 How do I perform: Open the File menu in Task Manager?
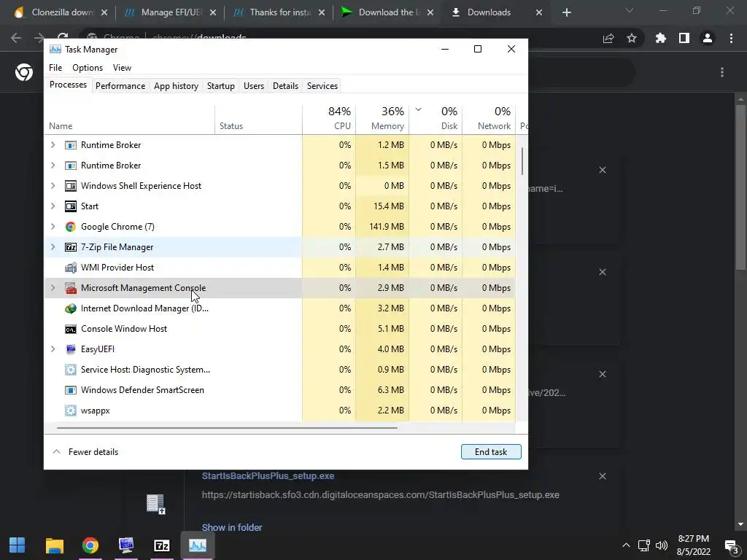(55, 68)
